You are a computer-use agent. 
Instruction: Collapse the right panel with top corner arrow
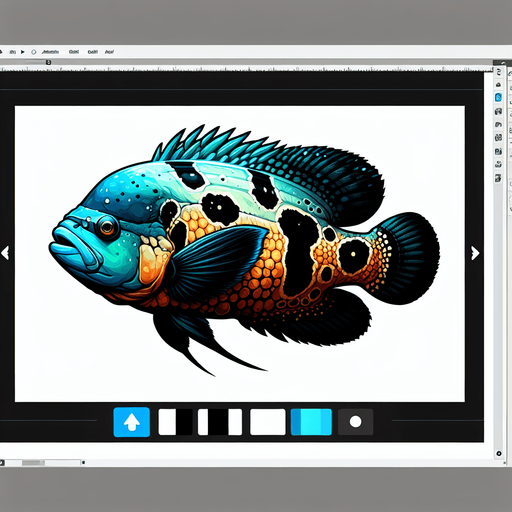pos(502,63)
